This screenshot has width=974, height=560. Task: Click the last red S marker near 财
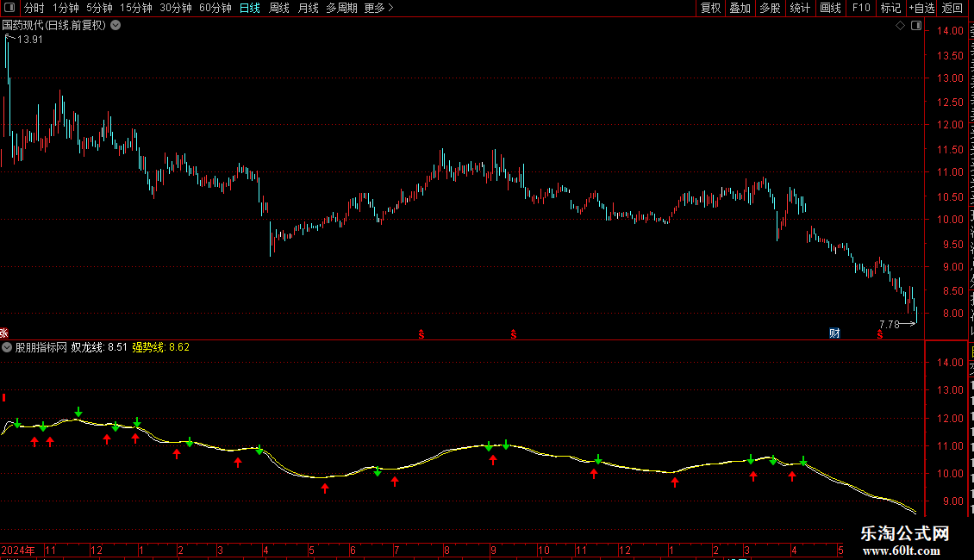pyautogui.click(x=879, y=334)
